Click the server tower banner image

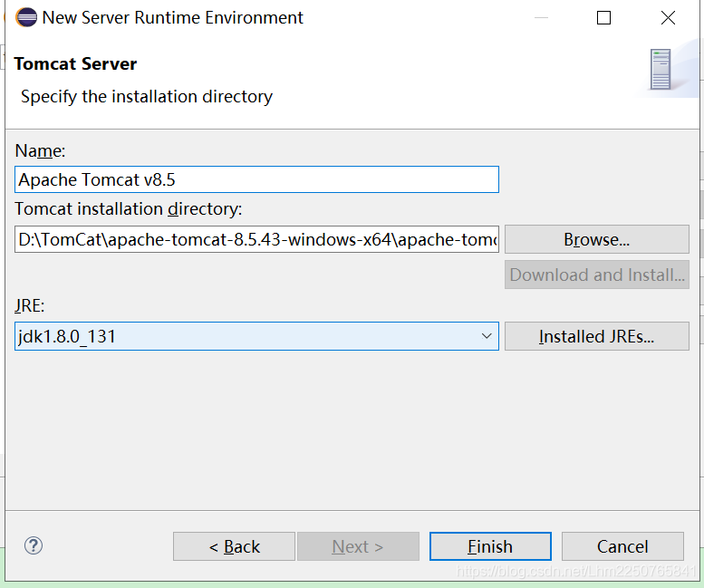coord(661,70)
